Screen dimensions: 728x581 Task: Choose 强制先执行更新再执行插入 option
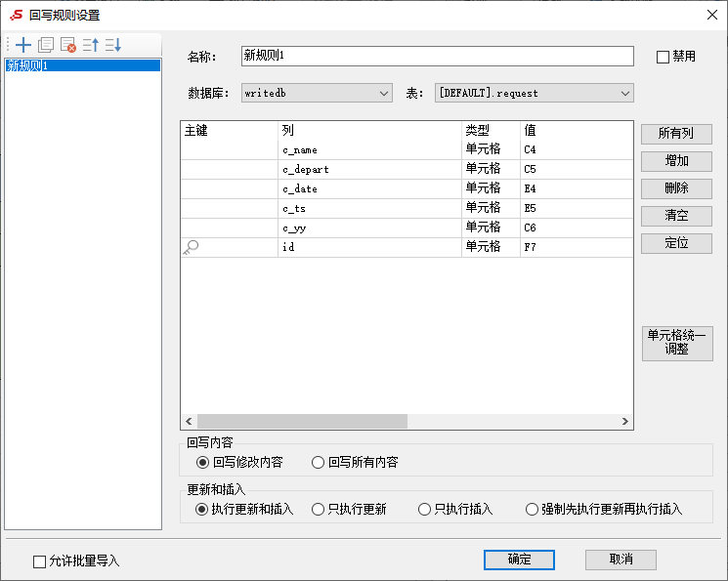point(532,510)
